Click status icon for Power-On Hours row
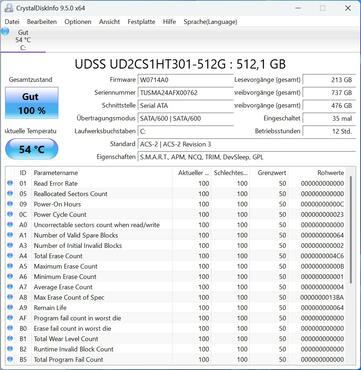The height and width of the screenshot is (370, 361). (10, 204)
